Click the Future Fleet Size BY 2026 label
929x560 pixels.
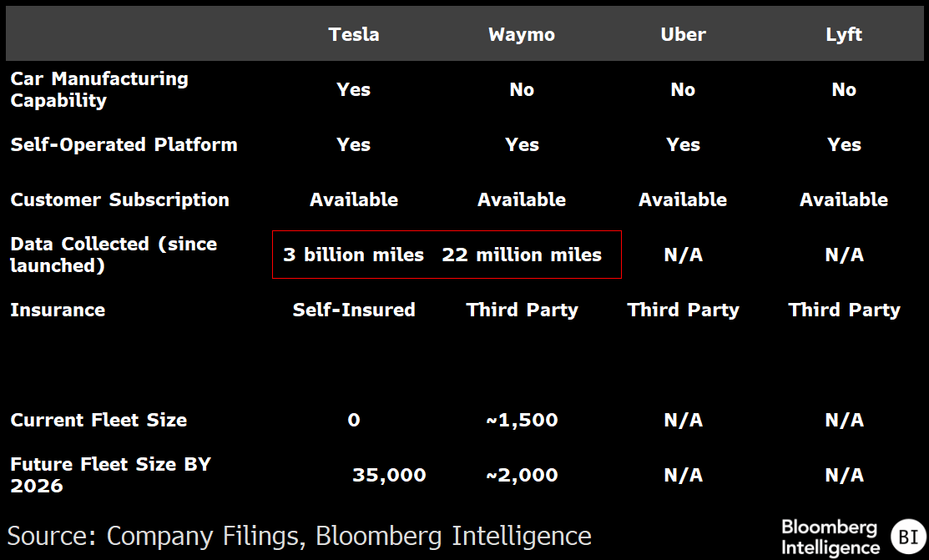point(110,475)
